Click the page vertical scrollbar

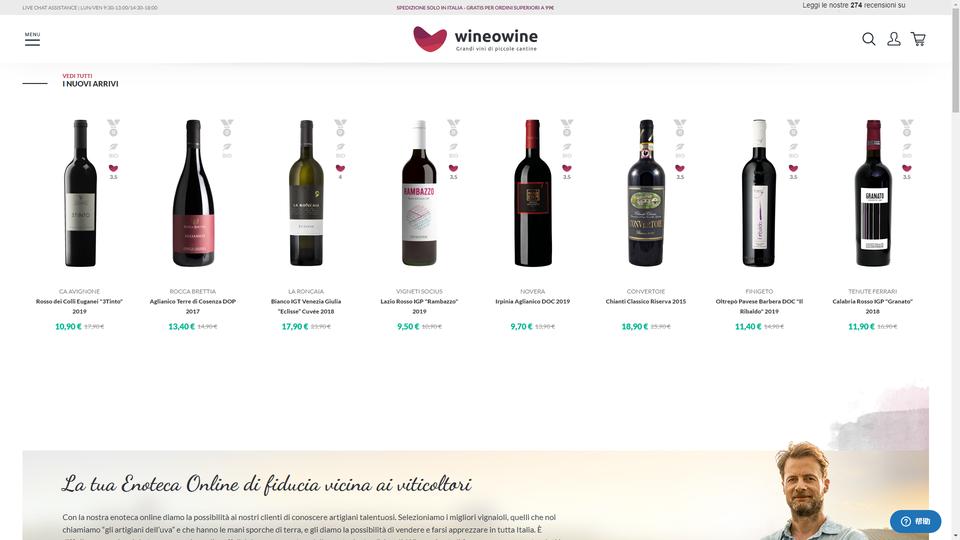click(x=955, y=270)
